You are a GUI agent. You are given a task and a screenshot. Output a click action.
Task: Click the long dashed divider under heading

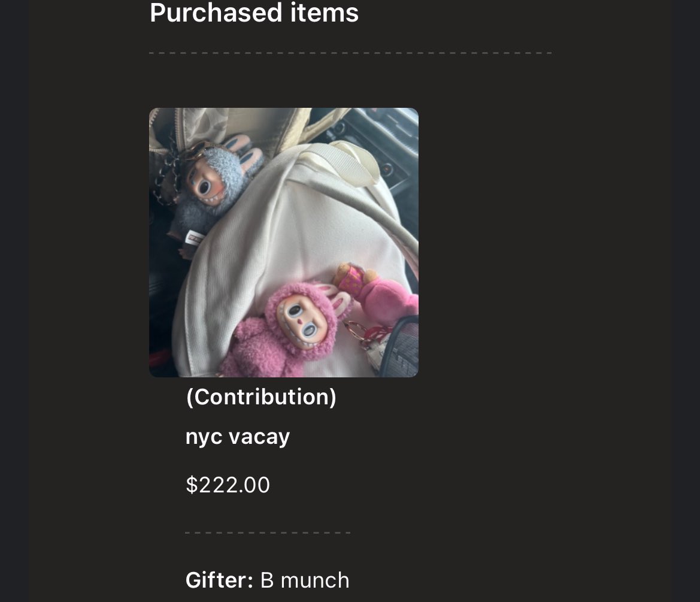coord(350,53)
